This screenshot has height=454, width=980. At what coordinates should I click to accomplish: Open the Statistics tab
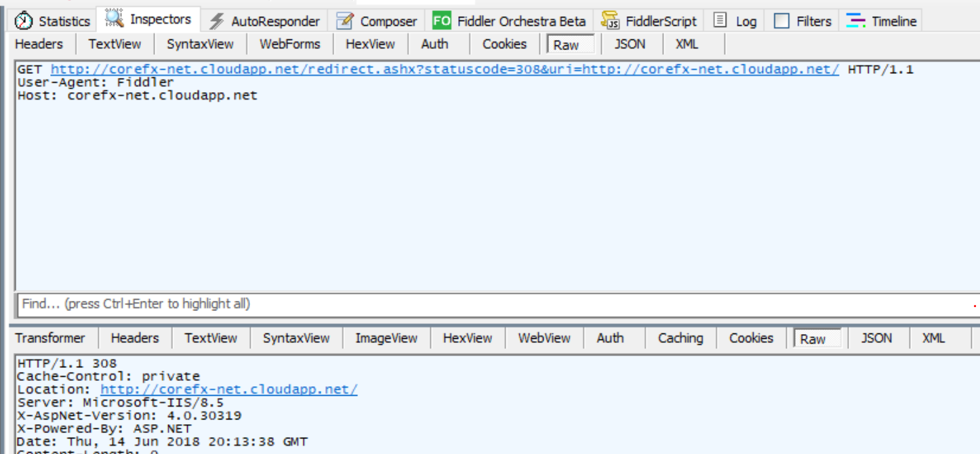pos(53,21)
